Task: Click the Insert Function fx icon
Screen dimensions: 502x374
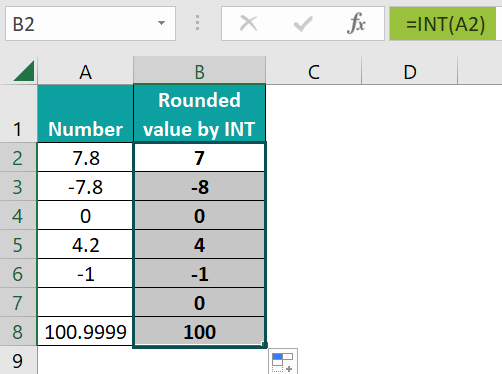Action: coord(356,24)
